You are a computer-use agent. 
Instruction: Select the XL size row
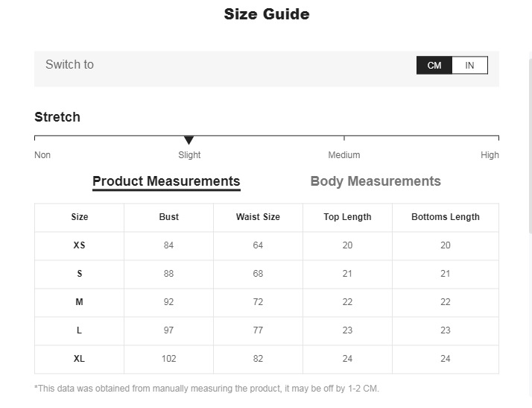pyautogui.click(x=80, y=359)
